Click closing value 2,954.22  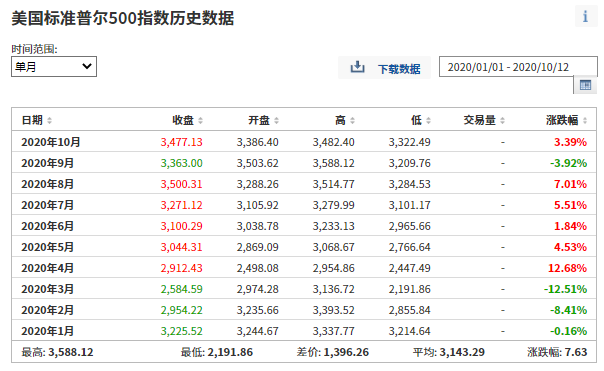[x=181, y=310]
